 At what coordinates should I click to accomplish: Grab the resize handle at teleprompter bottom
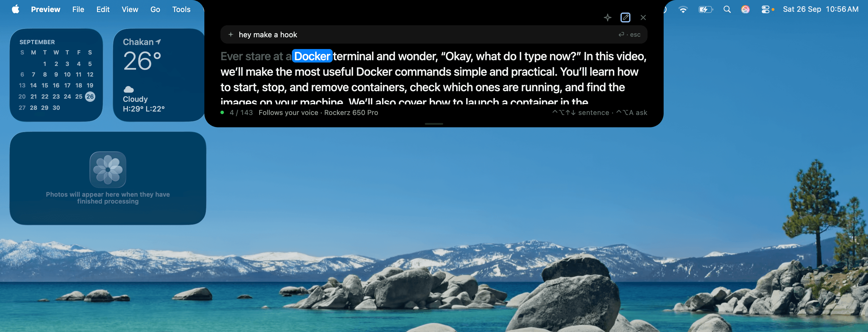tap(434, 124)
